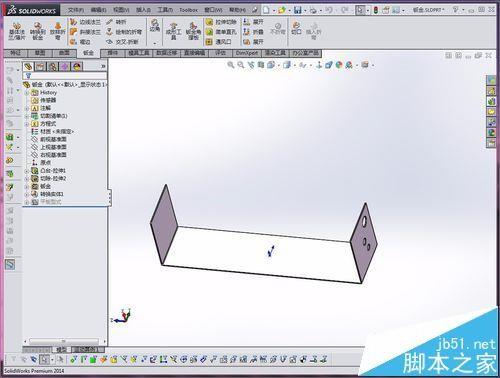Select the Material (材质) tree item
This screenshot has height=378, width=500.
52,132
